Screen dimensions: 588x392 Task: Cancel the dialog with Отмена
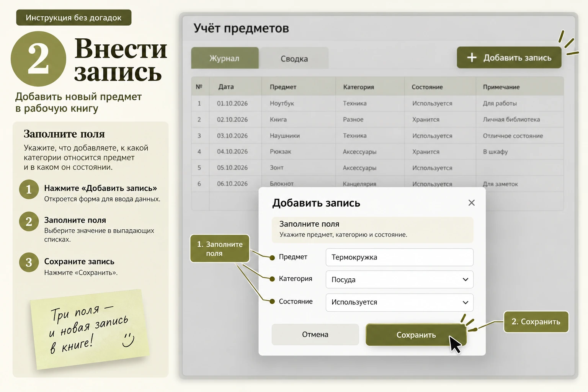(315, 334)
